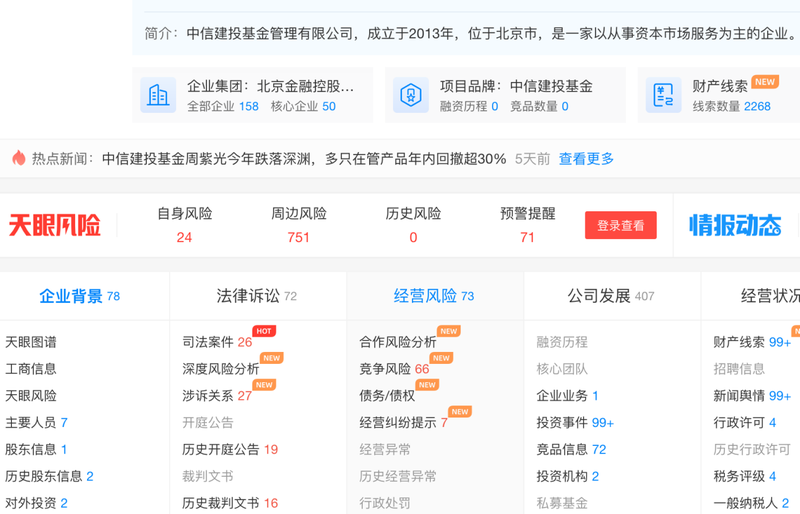This screenshot has height=514, width=800.
Task: Click the NEW badge beside 涉诉关系
Action: click(x=264, y=385)
